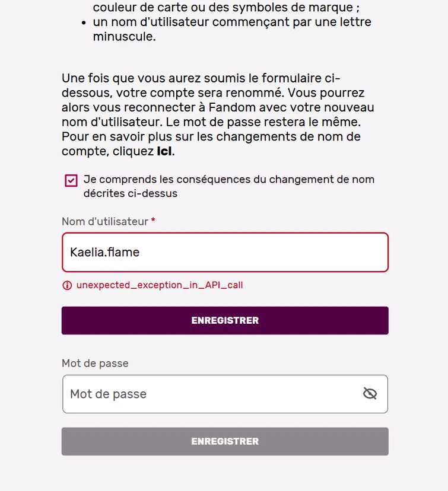Toggle the password visibility eye icon
Viewport: 448px width, 491px height.
point(370,394)
